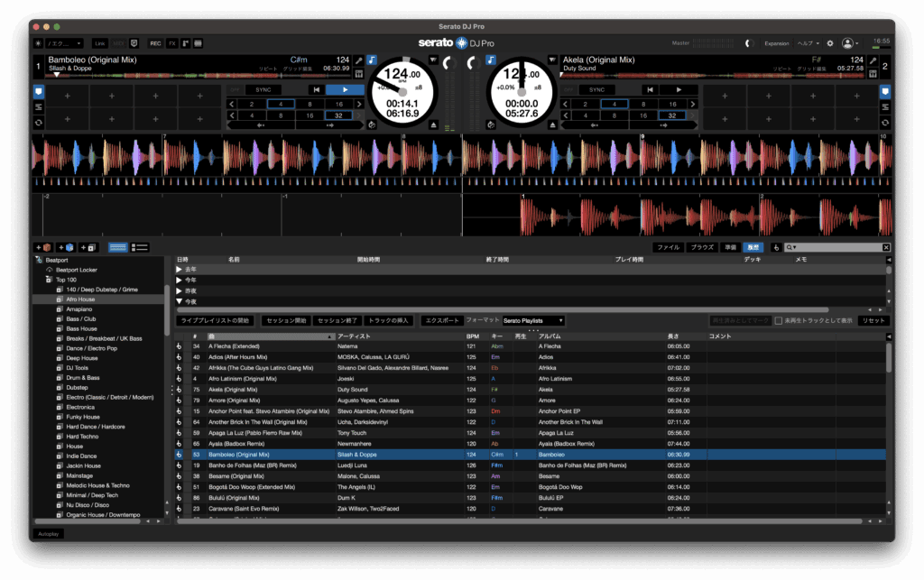924x580 pixels.
Task: Open the view mode dropdown in the toolbar
Action: tap(64, 43)
